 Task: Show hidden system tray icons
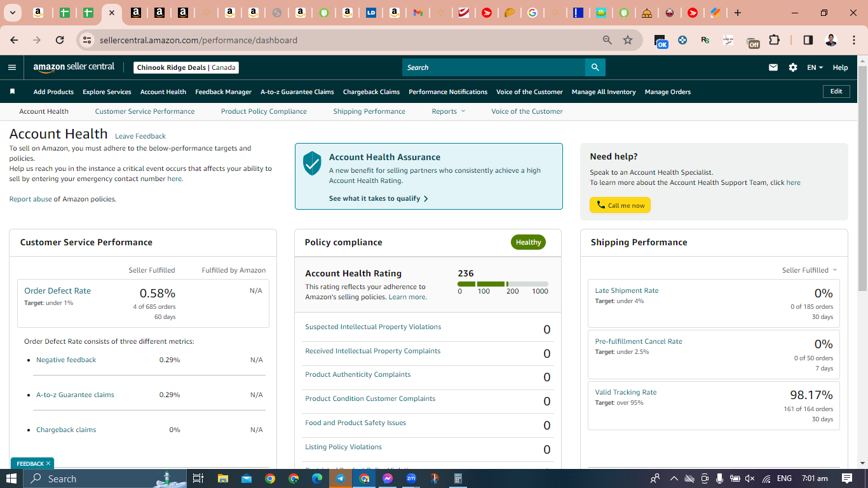pos(674,478)
